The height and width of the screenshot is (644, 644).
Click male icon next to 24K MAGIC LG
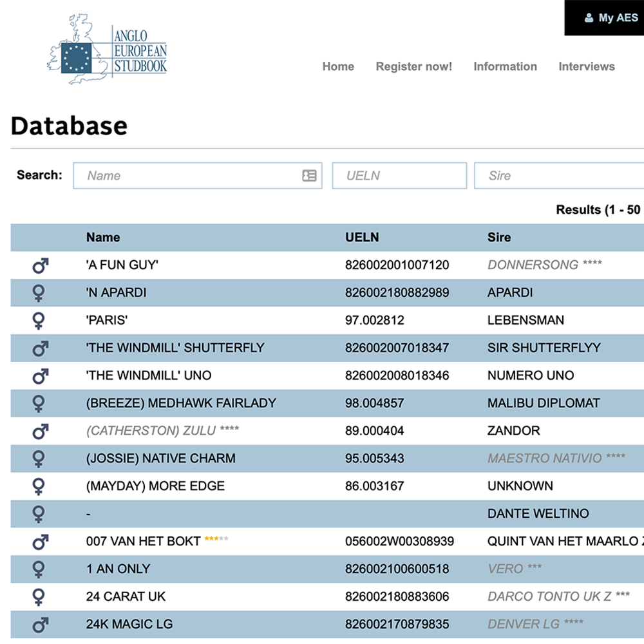pos(40,625)
